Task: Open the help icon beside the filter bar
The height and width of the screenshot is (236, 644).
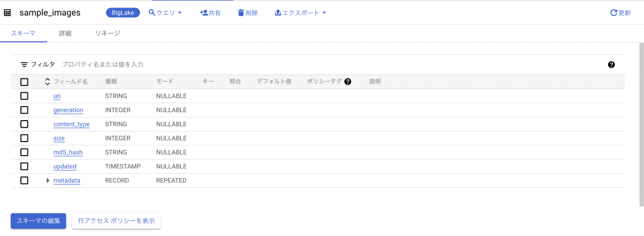Action: [x=611, y=64]
